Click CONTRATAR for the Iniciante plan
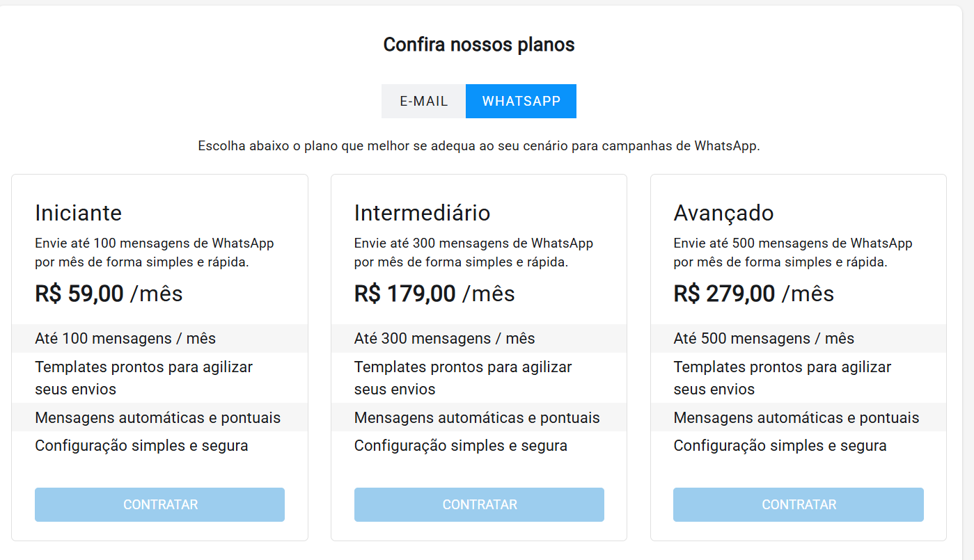This screenshot has height=560, width=974. pyautogui.click(x=159, y=505)
